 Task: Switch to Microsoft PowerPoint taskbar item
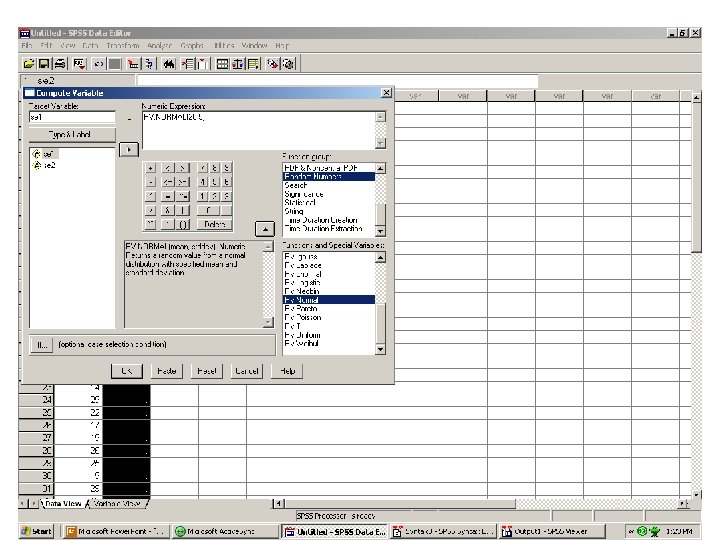[115, 531]
